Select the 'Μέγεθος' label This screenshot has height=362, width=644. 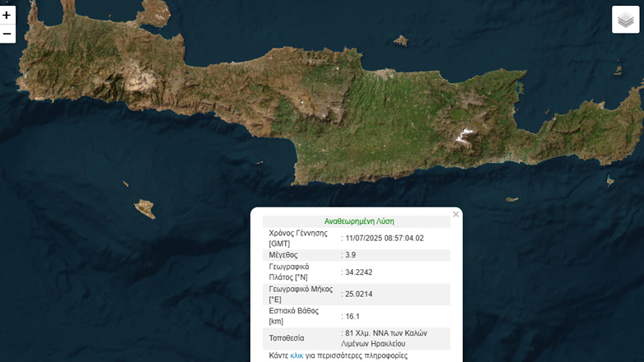[283, 255]
